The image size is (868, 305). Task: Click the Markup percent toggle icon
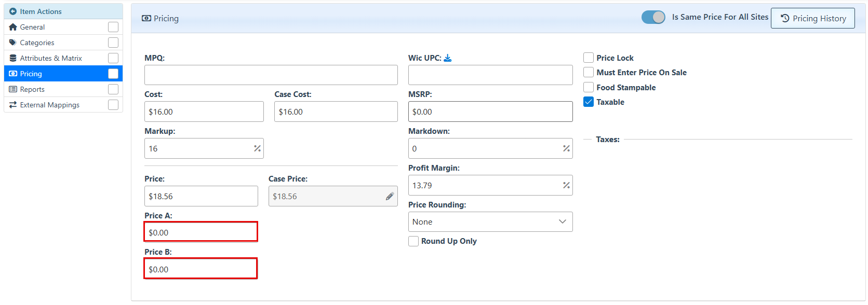coord(257,149)
